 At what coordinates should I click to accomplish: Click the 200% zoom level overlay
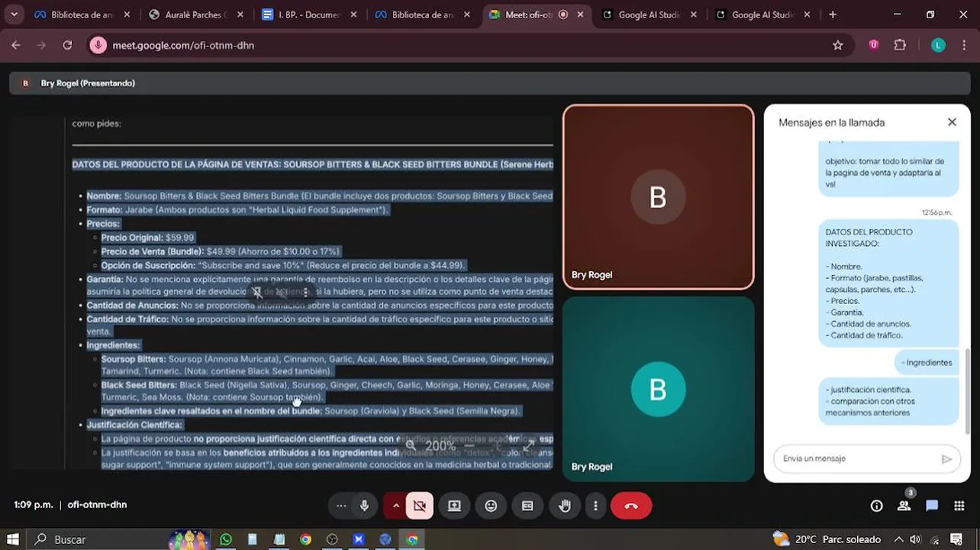440,445
